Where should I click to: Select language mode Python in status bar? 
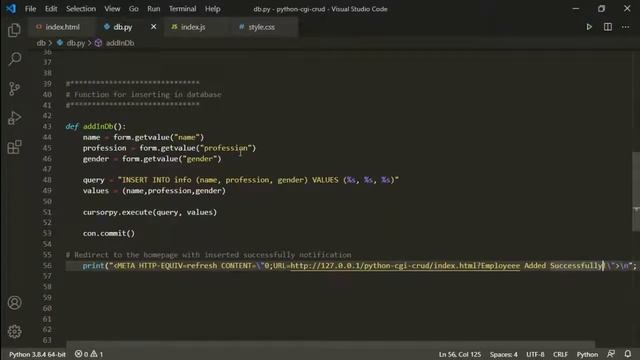click(587, 354)
